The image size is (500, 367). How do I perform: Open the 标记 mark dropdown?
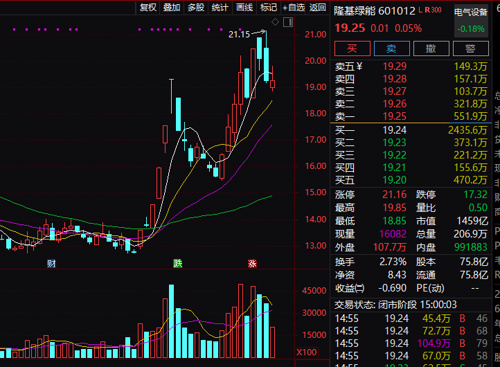pos(268,7)
